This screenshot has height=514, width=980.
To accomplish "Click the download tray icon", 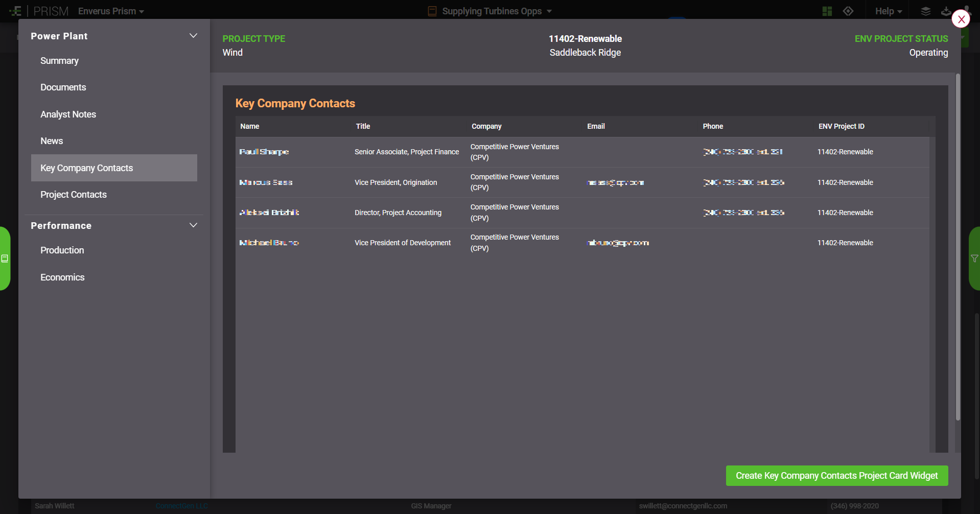I will pyautogui.click(x=946, y=11).
